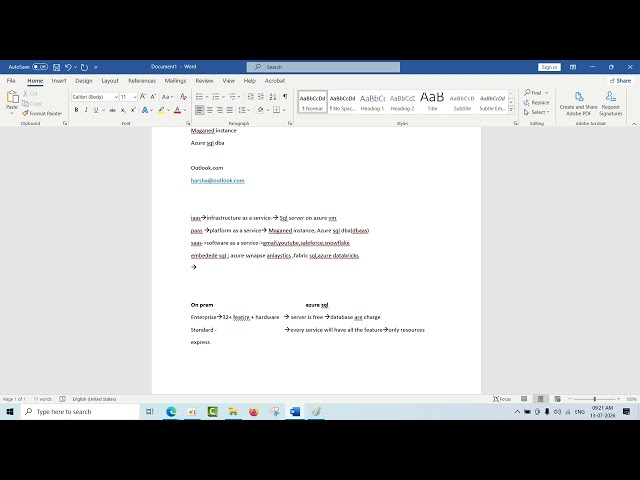Center align the text

210,110
